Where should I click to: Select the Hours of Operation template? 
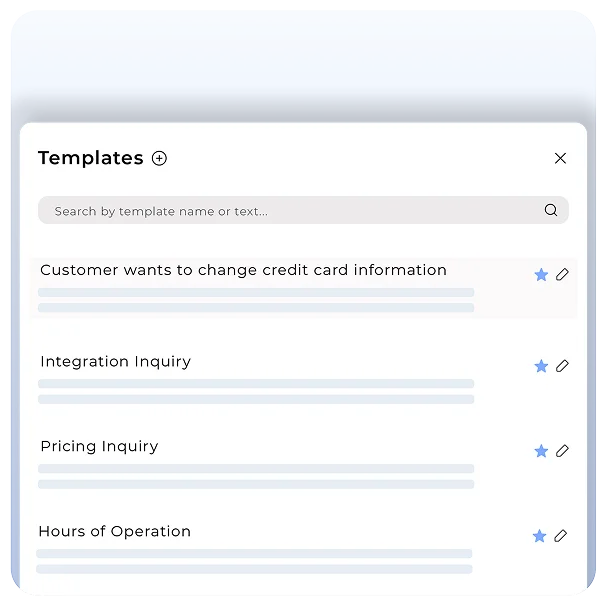point(114,532)
